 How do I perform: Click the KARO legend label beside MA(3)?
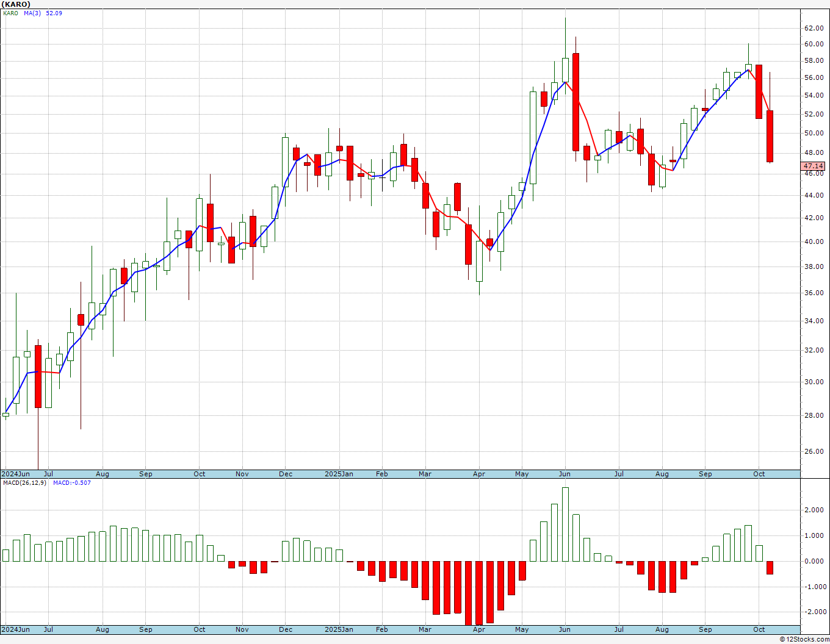[x=10, y=13]
